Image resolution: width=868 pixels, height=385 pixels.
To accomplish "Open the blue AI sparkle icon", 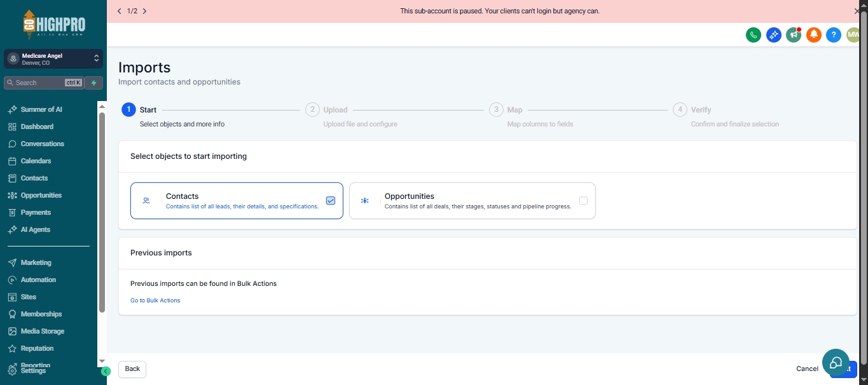I will 773,35.
